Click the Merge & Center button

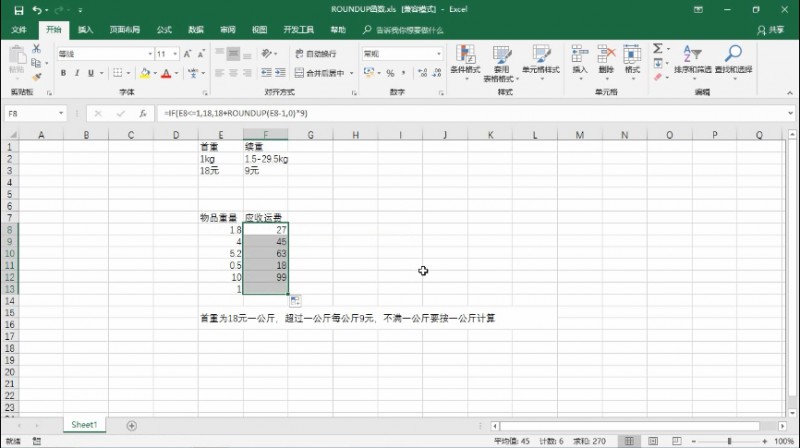click(x=319, y=73)
